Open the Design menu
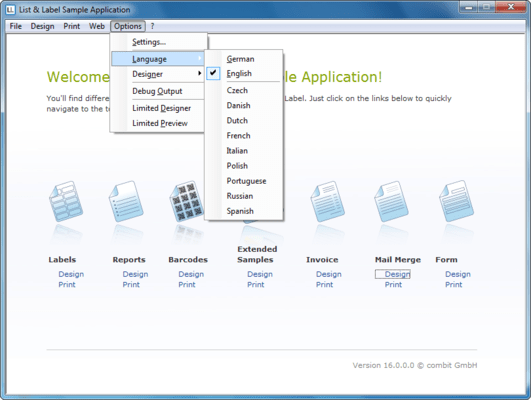Image resolution: width=531 pixels, height=400 pixels. 42,26
